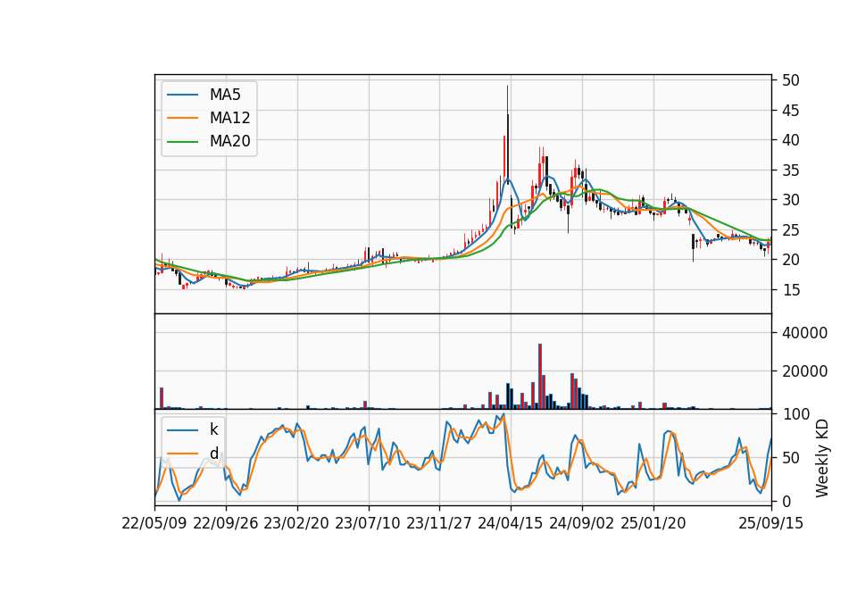Click the 22/09/26 date axis label

coord(226,524)
